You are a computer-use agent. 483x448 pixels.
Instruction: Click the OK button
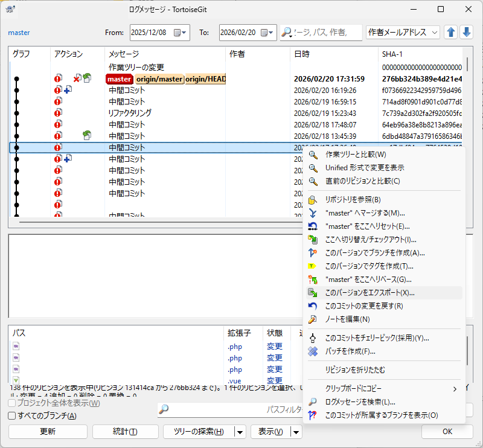[447, 432]
